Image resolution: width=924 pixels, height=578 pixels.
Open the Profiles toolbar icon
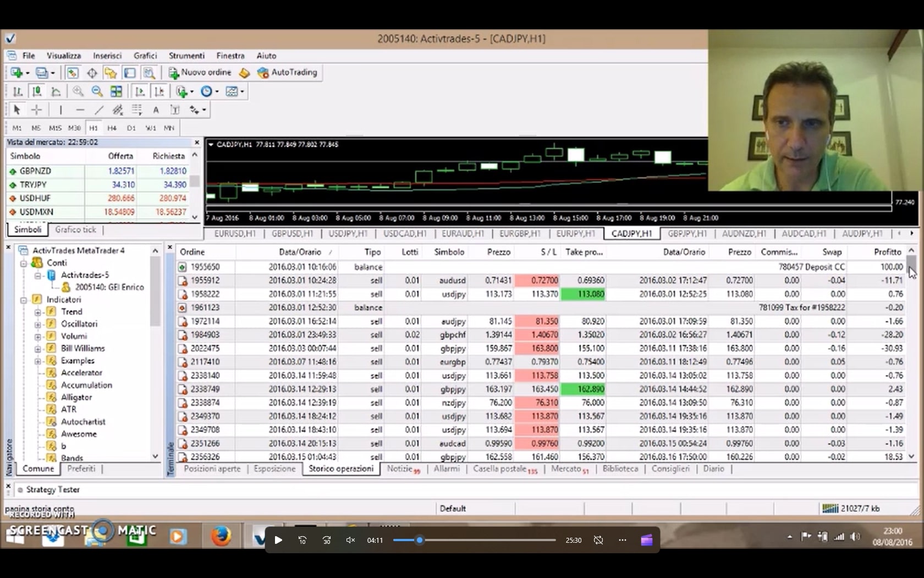pos(45,73)
